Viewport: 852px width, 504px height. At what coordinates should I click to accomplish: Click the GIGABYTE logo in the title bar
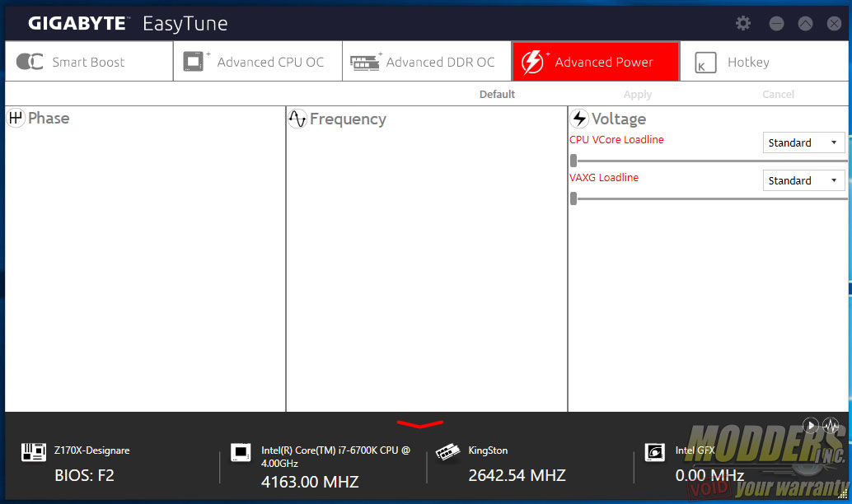tap(77, 23)
